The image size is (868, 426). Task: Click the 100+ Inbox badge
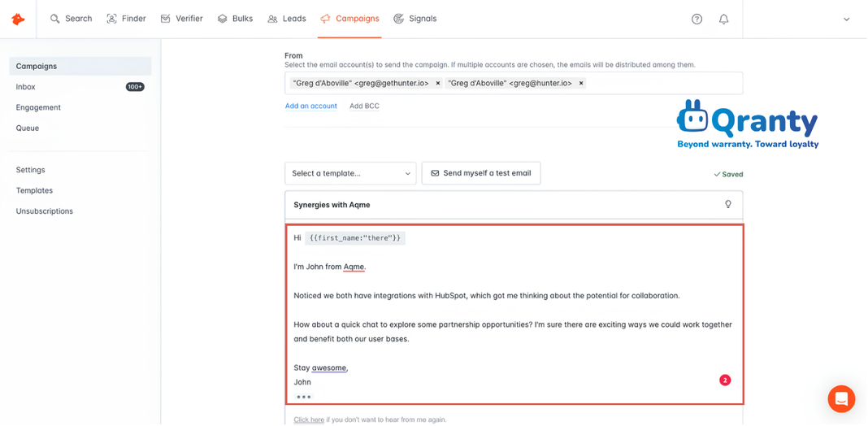(135, 87)
